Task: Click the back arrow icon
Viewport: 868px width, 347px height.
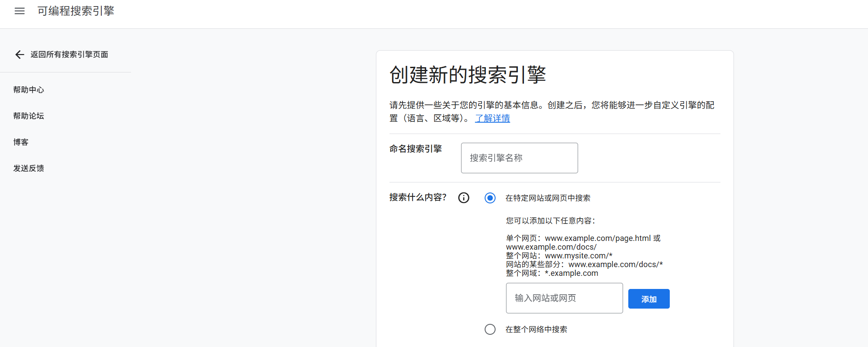Action: [x=20, y=55]
